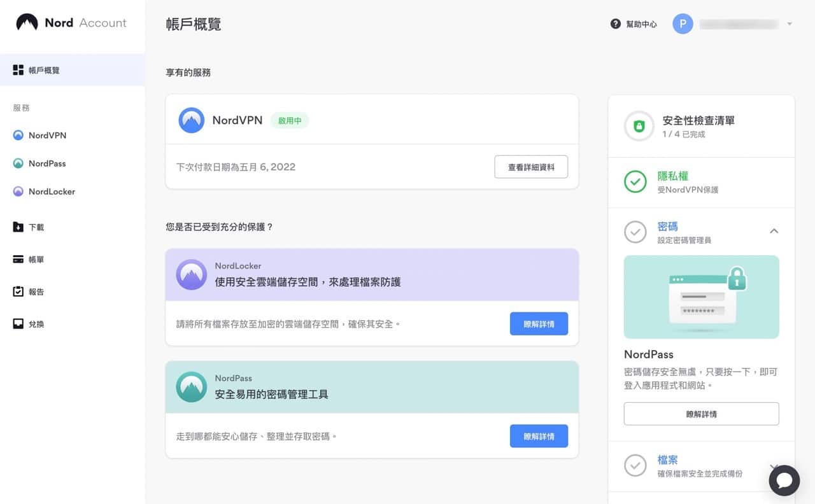The height and width of the screenshot is (504, 815).
Task: Click the 下載 download icon
Action: [18, 227]
